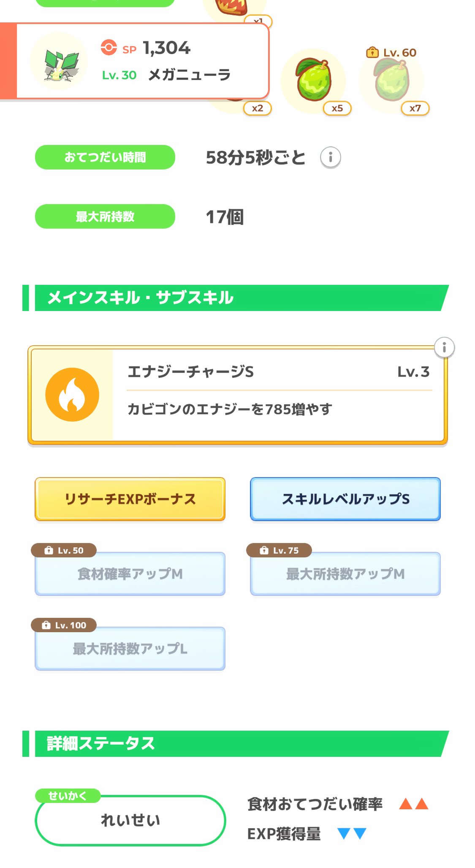The height and width of the screenshot is (868, 475).
Task: Tap the green berry with x5 count
Action: (x=314, y=80)
